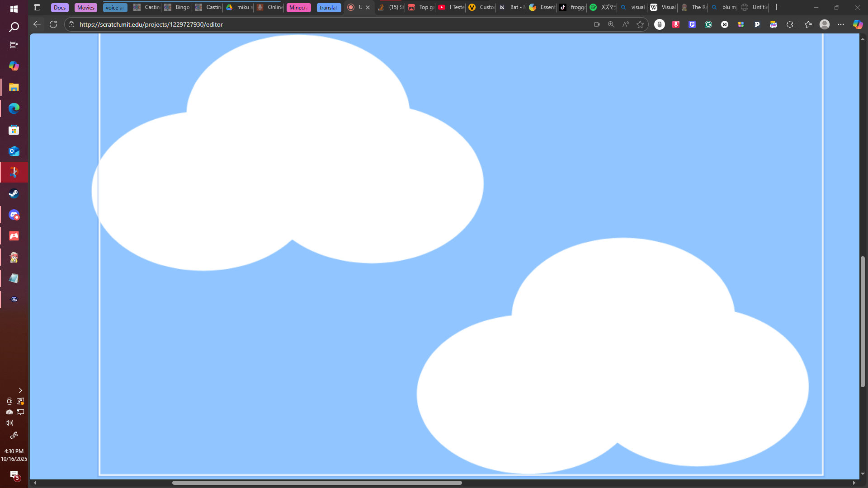Open the Favorites list icon

(x=808, y=24)
